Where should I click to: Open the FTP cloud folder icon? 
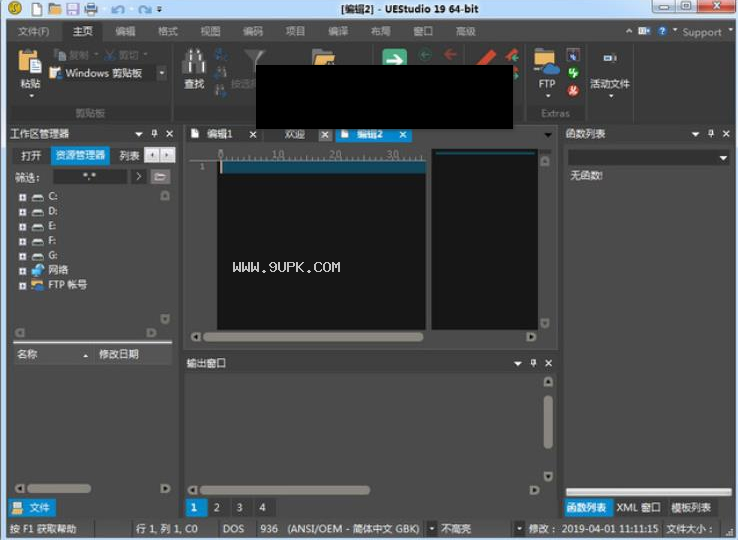click(x=546, y=63)
